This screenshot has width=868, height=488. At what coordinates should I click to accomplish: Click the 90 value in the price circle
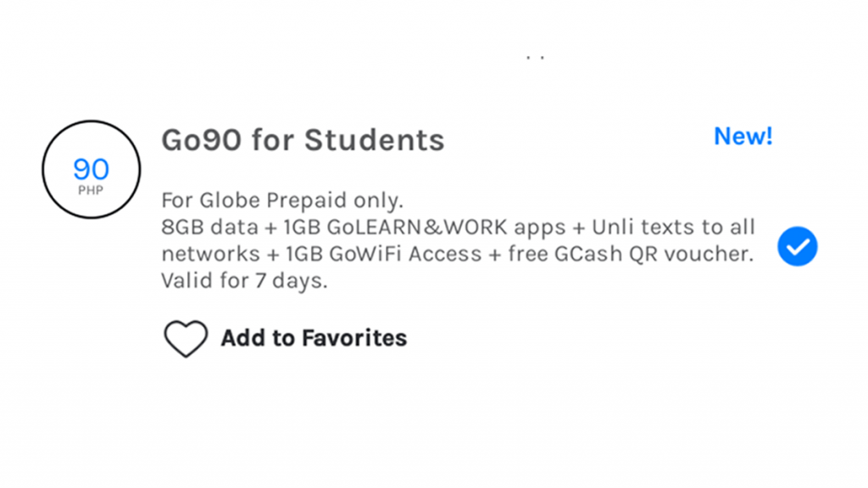click(x=92, y=167)
